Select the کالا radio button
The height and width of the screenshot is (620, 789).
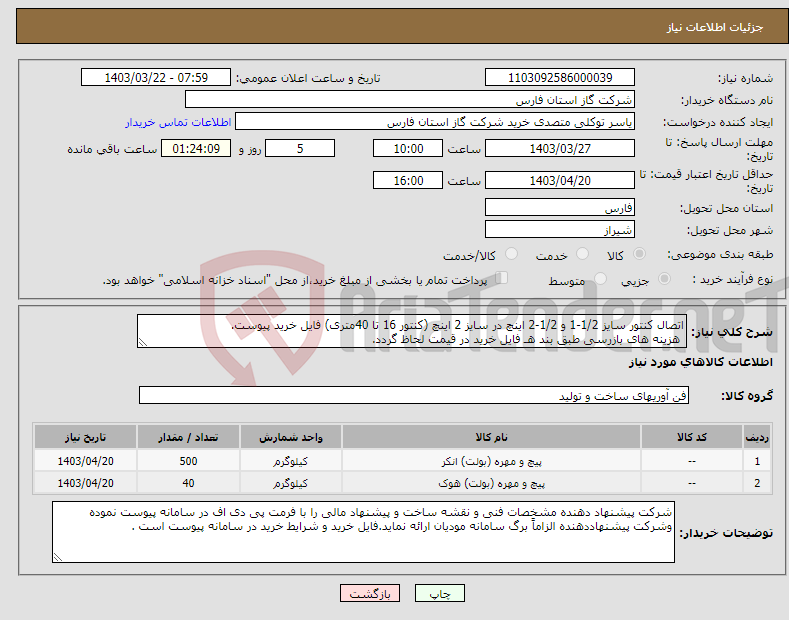[639, 254]
